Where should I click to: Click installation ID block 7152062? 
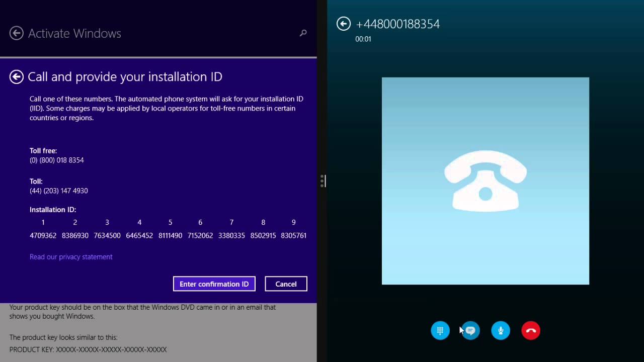point(200,235)
